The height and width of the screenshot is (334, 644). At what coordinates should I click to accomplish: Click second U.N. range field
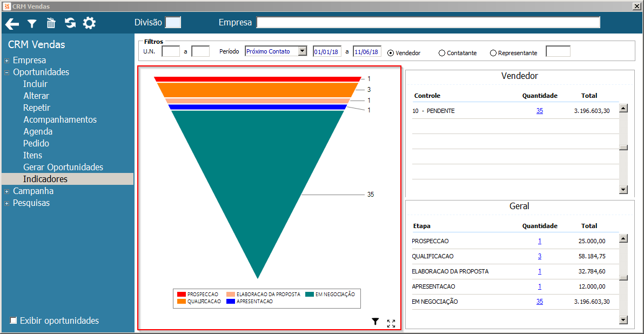[200, 51]
